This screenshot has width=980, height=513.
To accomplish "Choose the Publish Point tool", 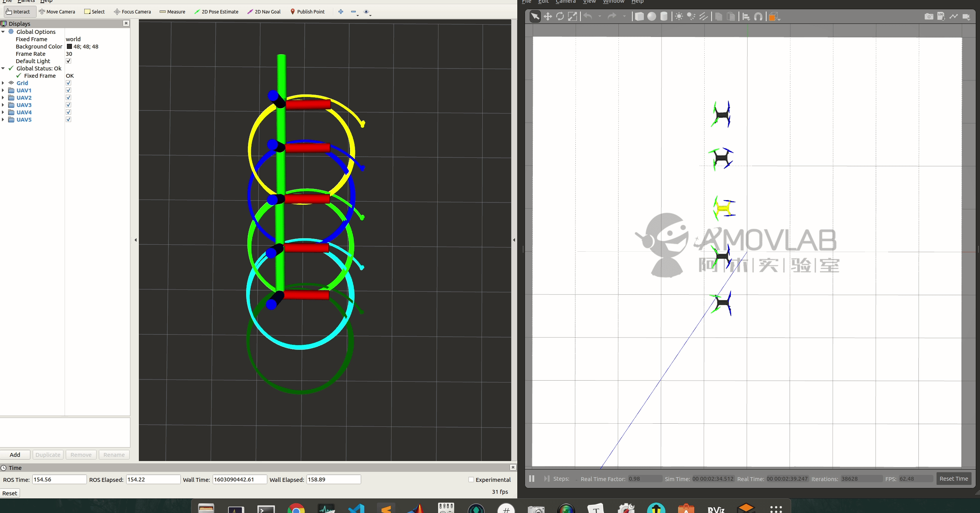I will pyautogui.click(x=307, y=12).
